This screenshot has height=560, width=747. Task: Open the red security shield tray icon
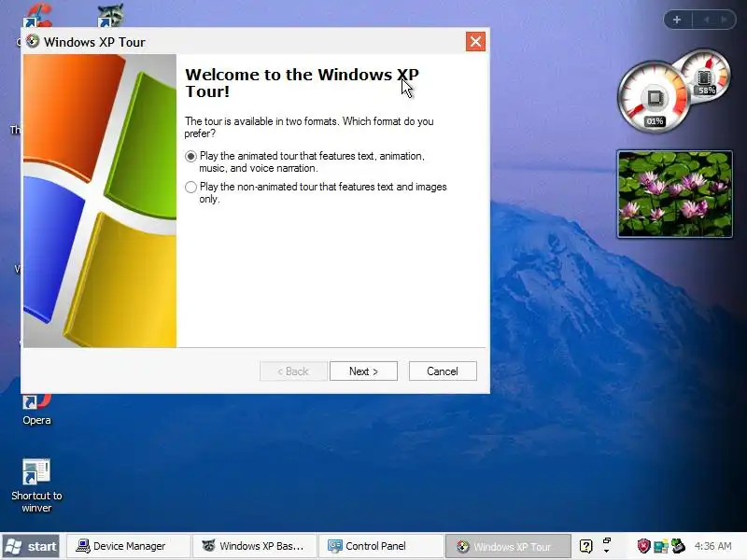pyautogui.click(x=643, y=546)
